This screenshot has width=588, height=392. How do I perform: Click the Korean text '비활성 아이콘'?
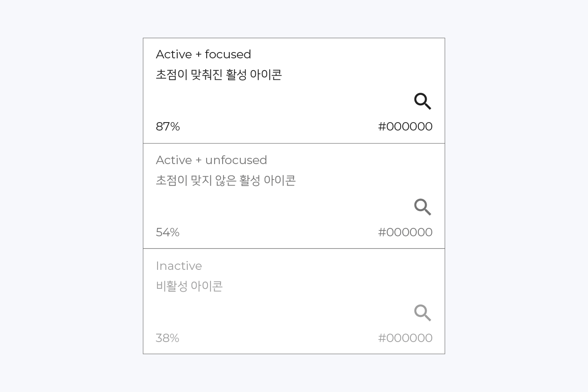tap(189, 286)
